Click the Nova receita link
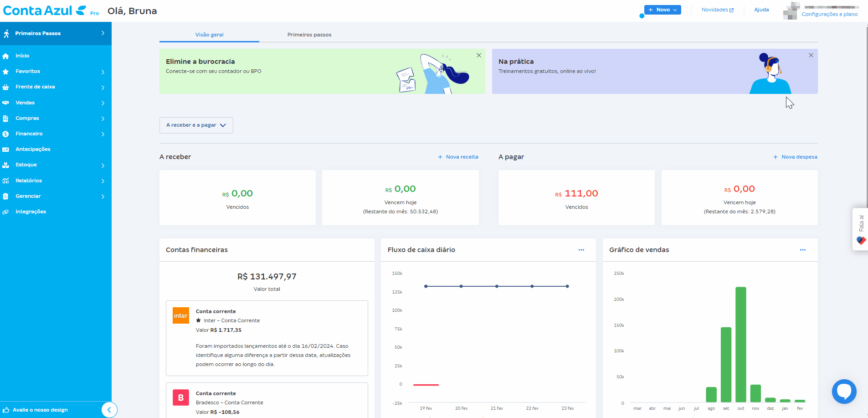 coord(458,157)
